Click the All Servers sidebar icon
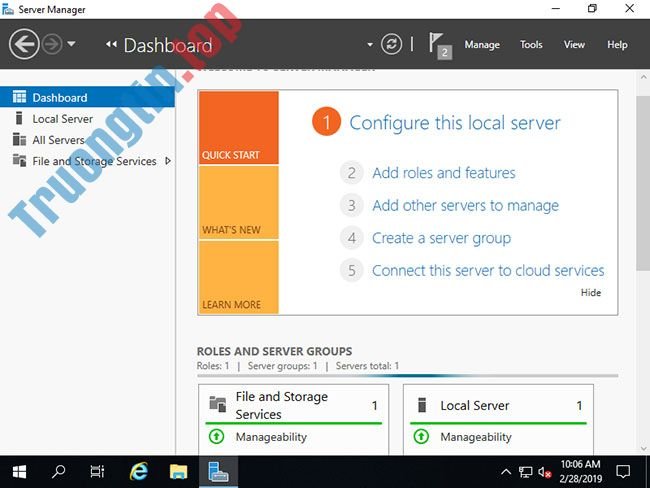Viewport: 650px width, 488px height. (x=19, y=139)
